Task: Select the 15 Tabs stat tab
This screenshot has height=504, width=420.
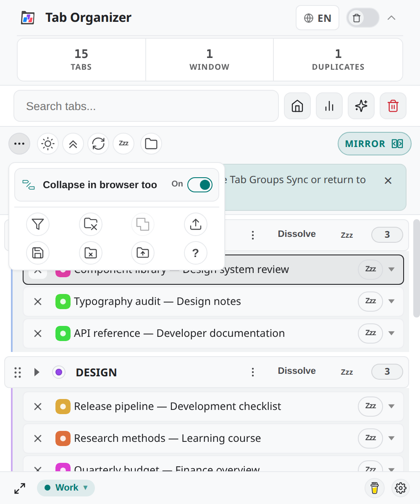Action: coord(81,60)
